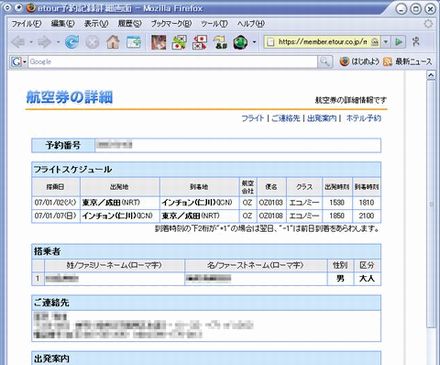Open the 編集(E) menu

point(63,24)
